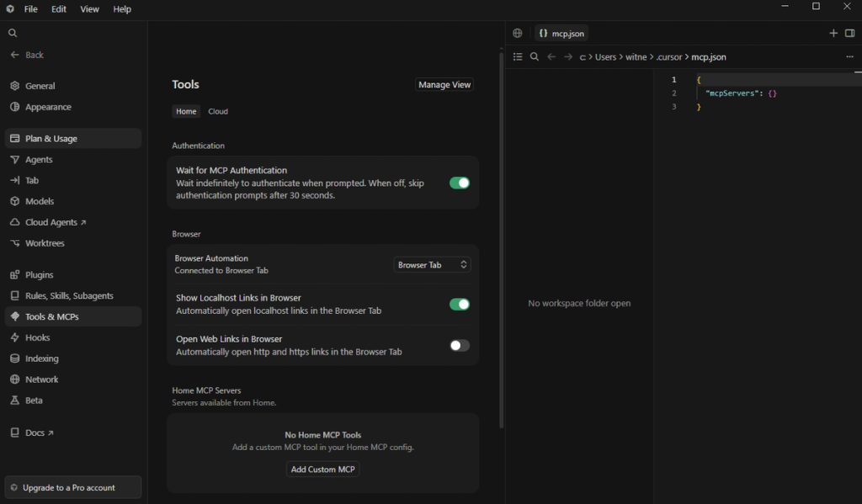Toggle the side panel layout icon
The height and width of the screenshot is (504, 862).
tap(850, 33)
